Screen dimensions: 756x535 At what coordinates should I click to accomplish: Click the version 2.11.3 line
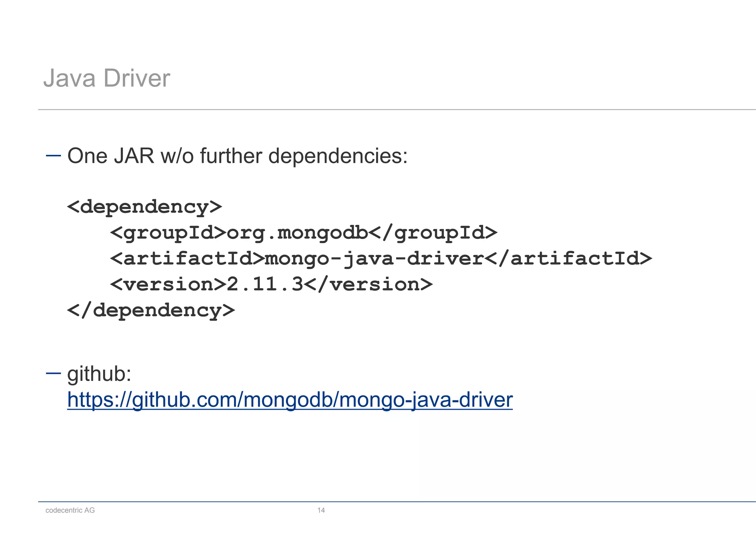tap(271, 284)
